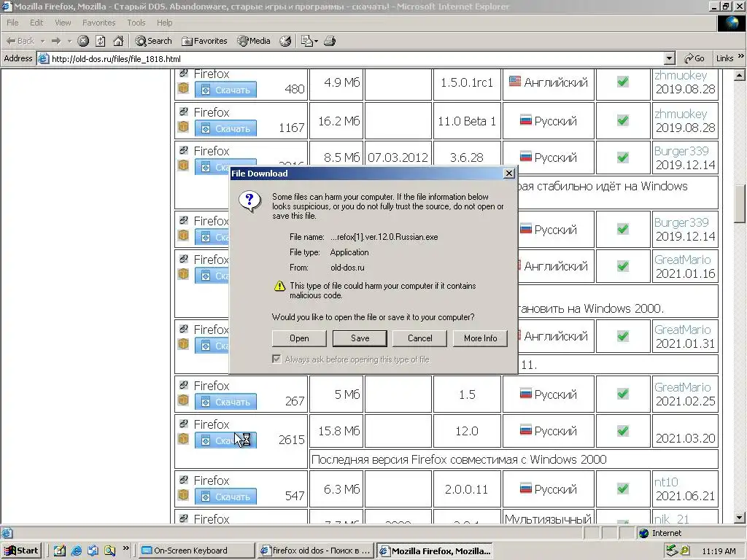This screenshot has height=560, width=747.
Task: Click More Info in File Download dialog
Action: pyautogui.click(x=480, y=338)
